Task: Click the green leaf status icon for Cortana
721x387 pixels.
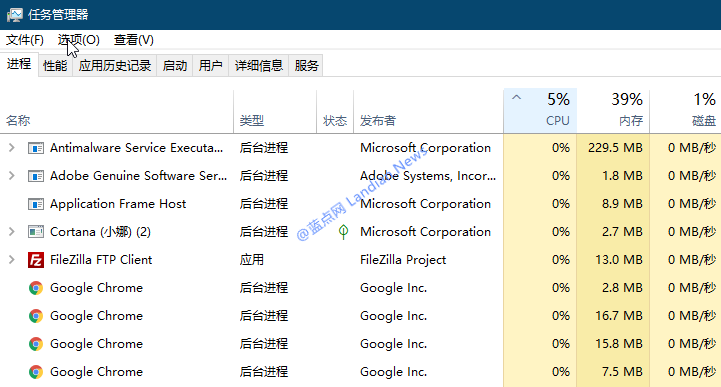Action: [x=343, y=232]
